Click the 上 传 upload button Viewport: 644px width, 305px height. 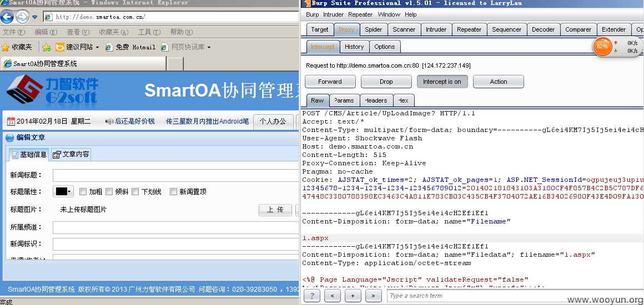coord(275,210)
